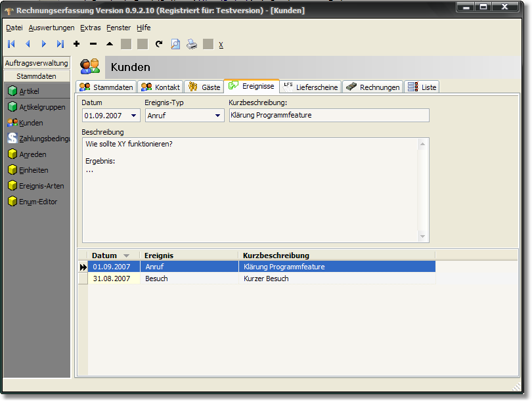Viewport: 532px width, 402px height.
Task: Go to first record in toolbar
Action: pos(12,44)
